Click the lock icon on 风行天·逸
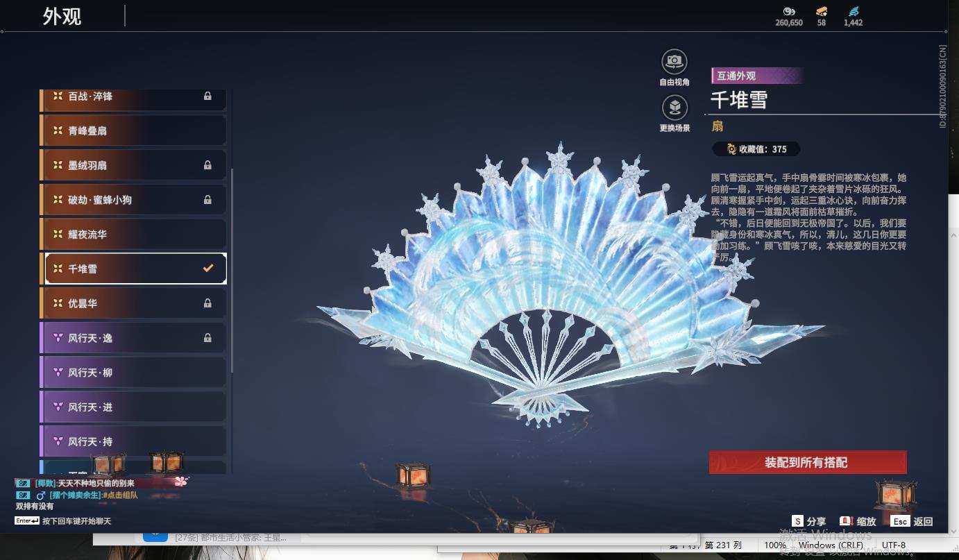959x560 pixels. point(207,338)
